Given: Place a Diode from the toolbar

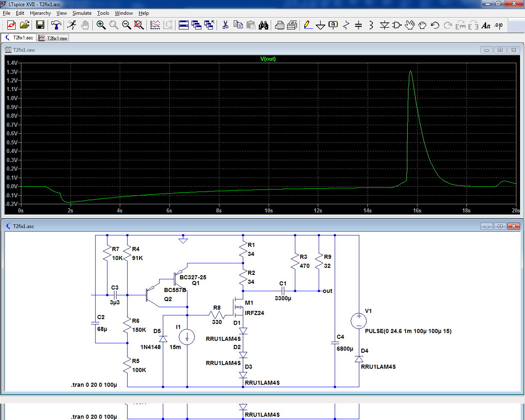Looking at the screenshot, I should coord(384,25).
